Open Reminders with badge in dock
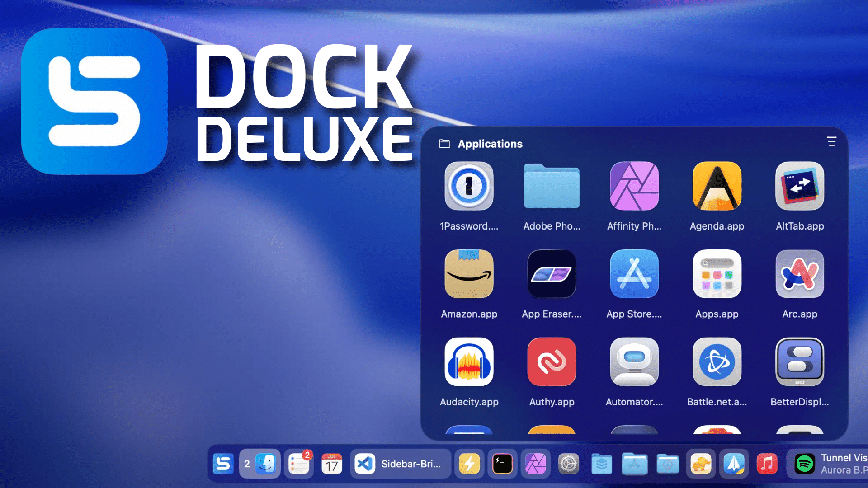868x488 pixels. [299, 464]
